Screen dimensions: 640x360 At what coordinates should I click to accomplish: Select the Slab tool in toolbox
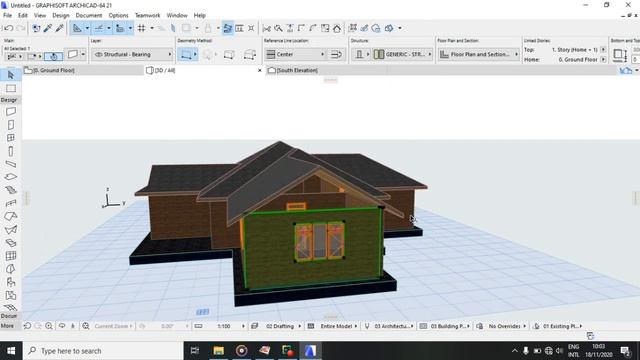[11, 177]
